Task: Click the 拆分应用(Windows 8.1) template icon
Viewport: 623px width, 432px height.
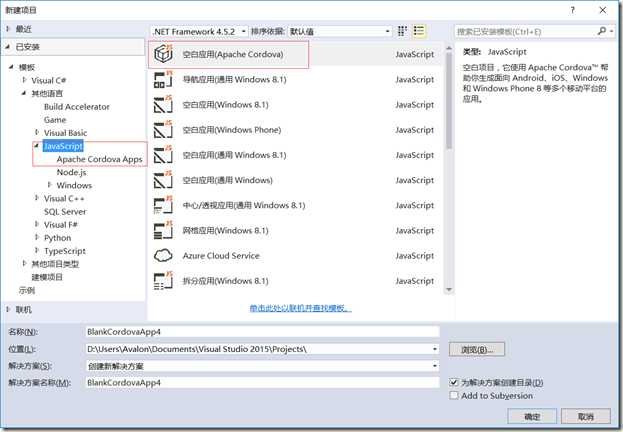Action: [163, 281]
